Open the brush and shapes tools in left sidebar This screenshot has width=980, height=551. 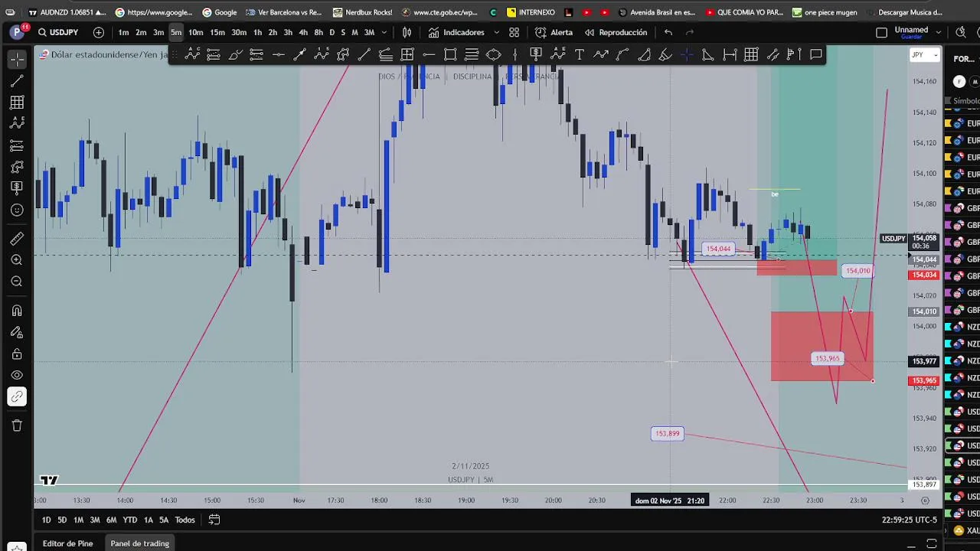17,166
